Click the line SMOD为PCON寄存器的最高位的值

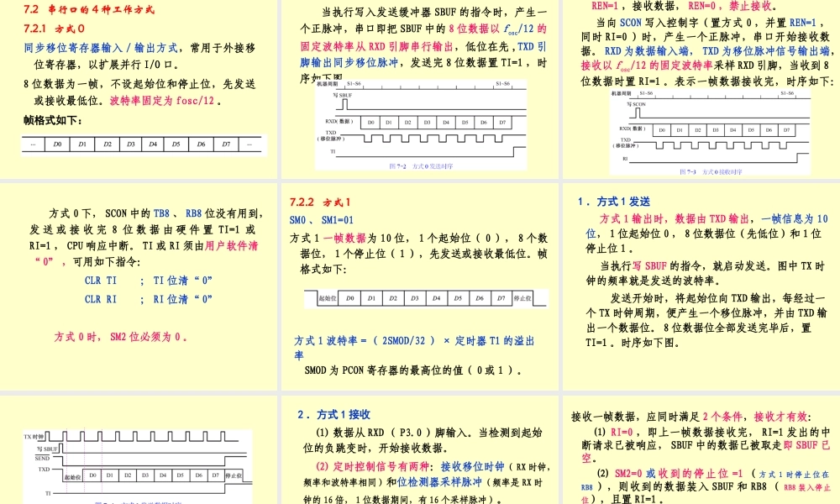coord(412,370)
